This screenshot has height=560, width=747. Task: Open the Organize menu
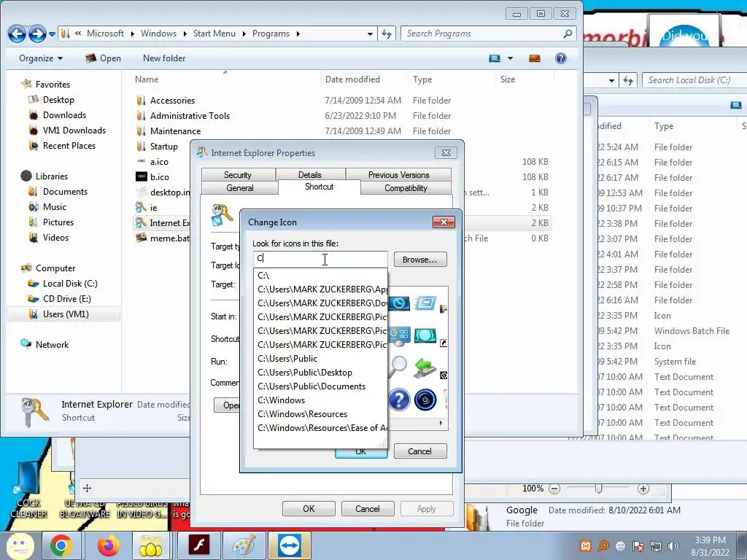coord(41,58)
